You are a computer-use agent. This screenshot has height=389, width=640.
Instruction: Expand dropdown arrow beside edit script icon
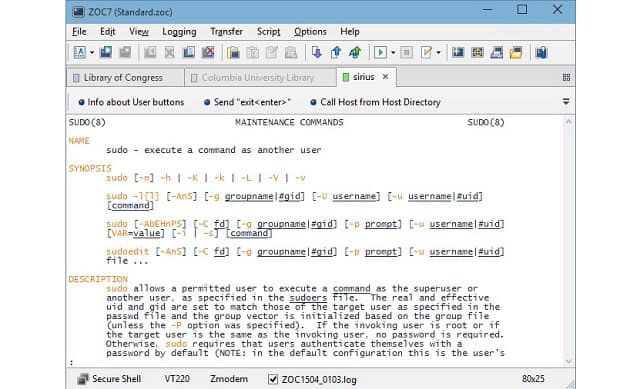click(438, 53)
